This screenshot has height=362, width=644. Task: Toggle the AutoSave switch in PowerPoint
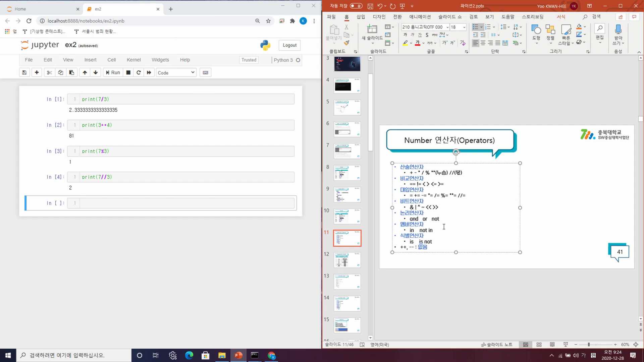(356, 6)
